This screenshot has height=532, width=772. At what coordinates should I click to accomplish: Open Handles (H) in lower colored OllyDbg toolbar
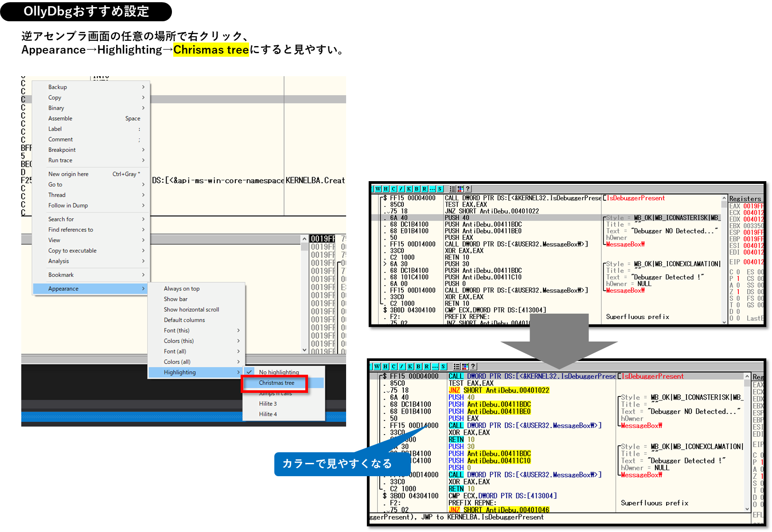(385, 366)
